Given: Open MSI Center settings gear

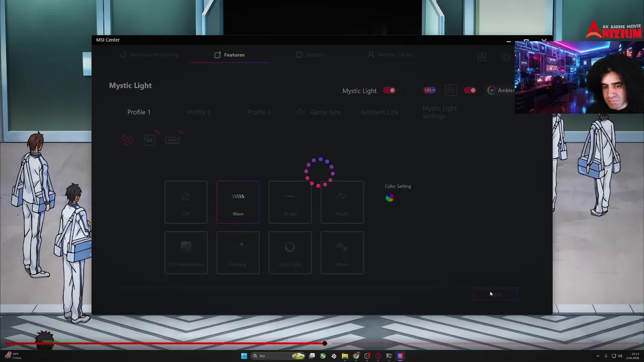Looking at the screenshot, I should click(506, 57).
